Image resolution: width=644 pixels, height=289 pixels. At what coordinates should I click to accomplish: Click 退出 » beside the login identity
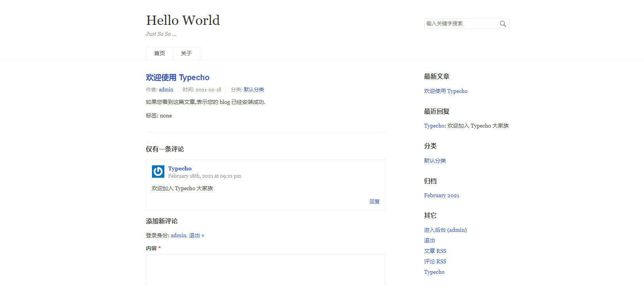pos(197,235)
